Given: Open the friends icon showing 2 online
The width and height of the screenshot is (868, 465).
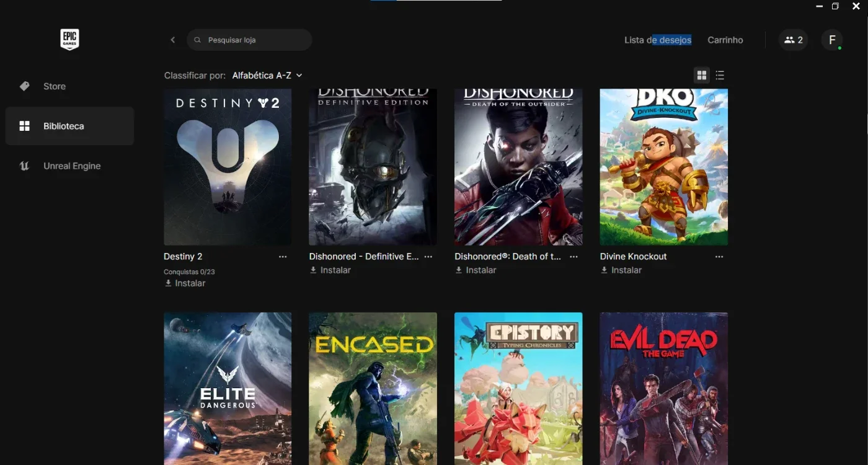Looking at the screenshot, I should [x=794, y=40].
